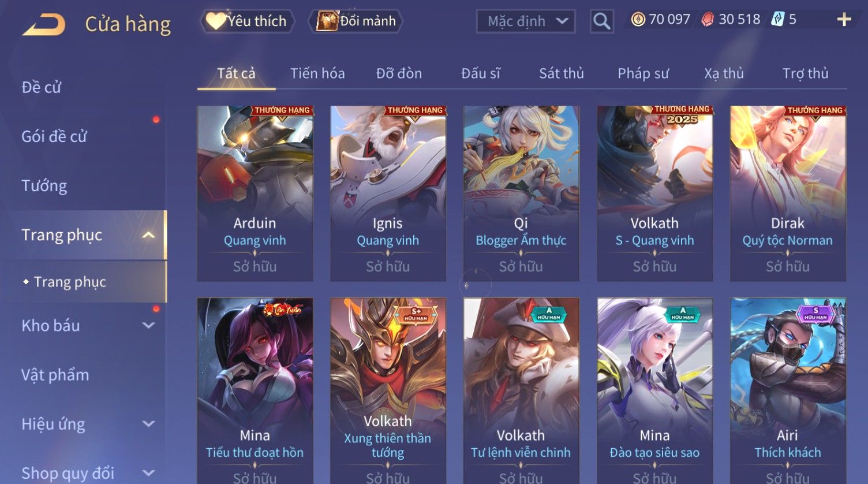
Task: Open the Gói đề cử menu item
Action: (54, 137)
